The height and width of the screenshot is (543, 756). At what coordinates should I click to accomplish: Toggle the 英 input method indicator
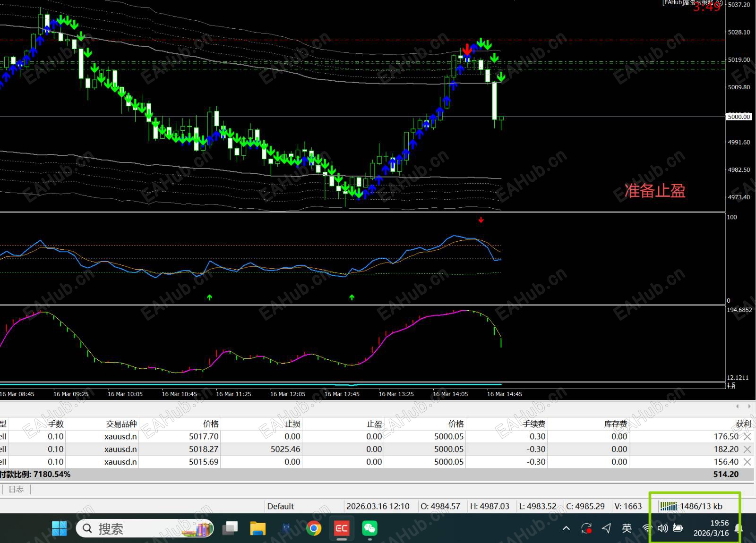point(627,528)
